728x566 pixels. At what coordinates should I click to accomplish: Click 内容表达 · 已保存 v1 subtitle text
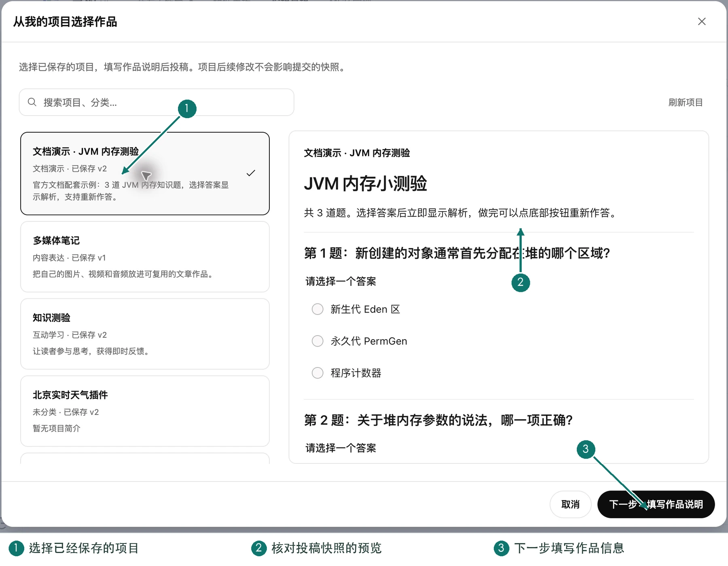pyautogui.click(x=69, y=258)
